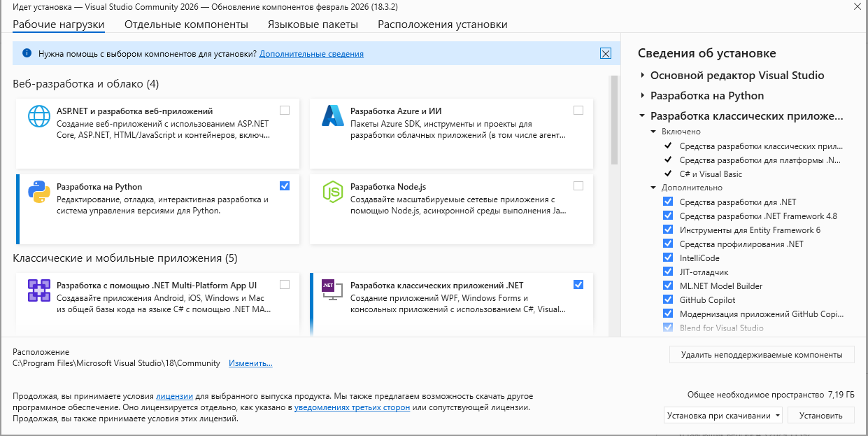
Task: Uncheck the IntelliCode component
Action: [x=668, y=258]
